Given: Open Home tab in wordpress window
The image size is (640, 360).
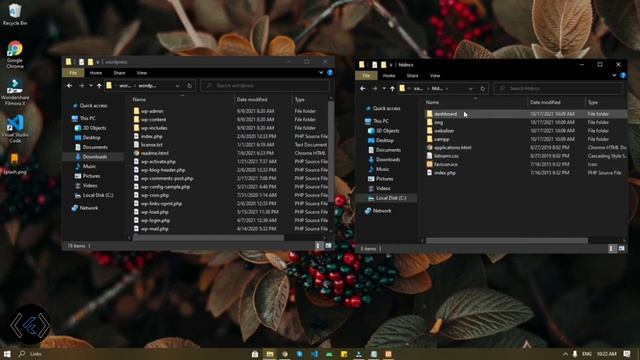Looking at the screenshot, I should [x=96, y=73].
